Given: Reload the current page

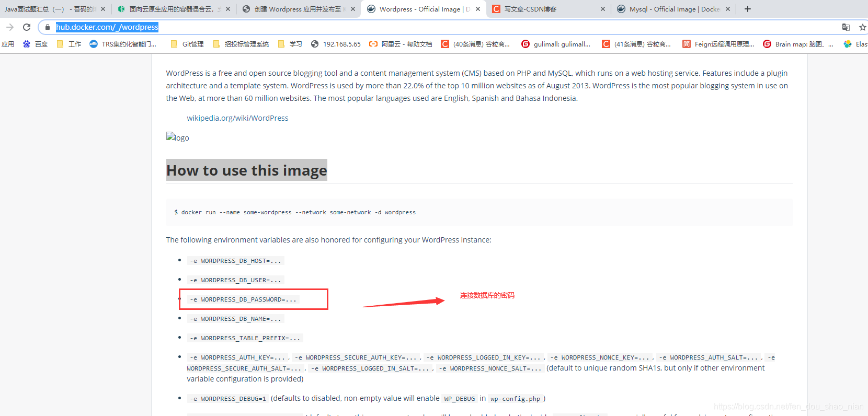Looking at the screenshot, I should (x=27, y=27).
